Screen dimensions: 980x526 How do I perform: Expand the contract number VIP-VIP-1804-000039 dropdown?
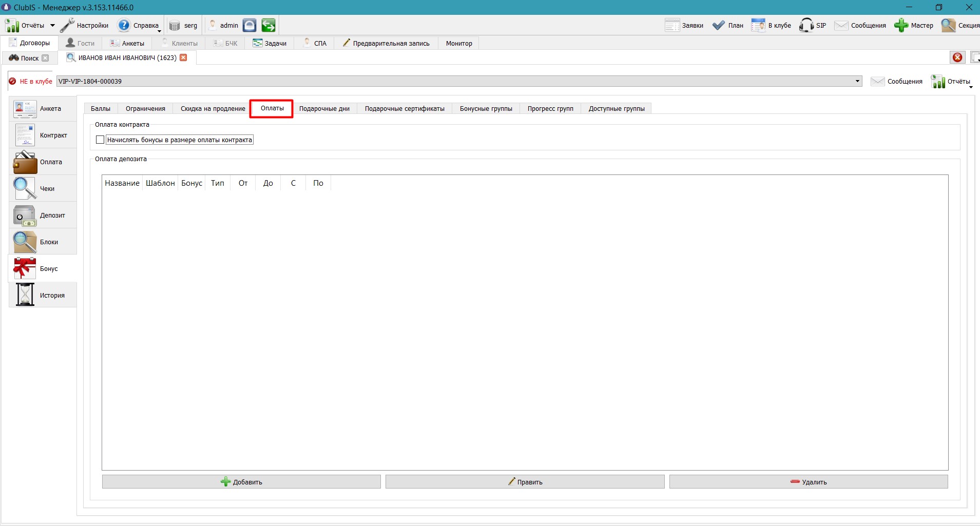pos(857,81)
